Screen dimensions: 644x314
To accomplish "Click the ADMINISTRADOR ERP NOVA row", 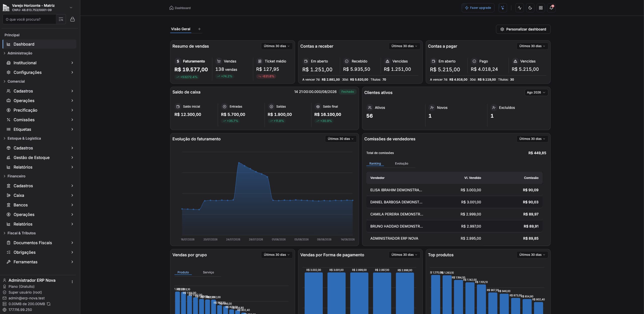I will 454,238.
